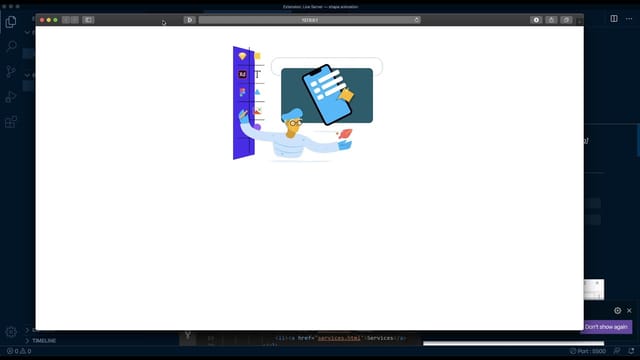Open the VS Code Extensions view
The image size is (640, 360).
11,122
